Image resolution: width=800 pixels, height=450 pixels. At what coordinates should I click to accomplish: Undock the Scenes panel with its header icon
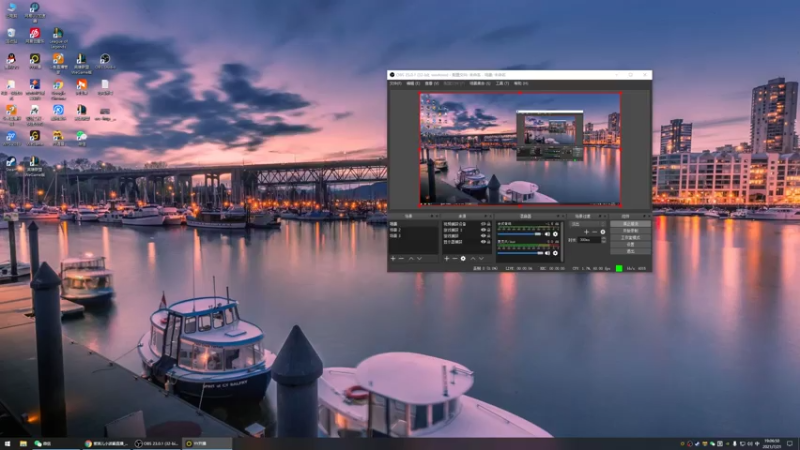click(x=432, y=216)
